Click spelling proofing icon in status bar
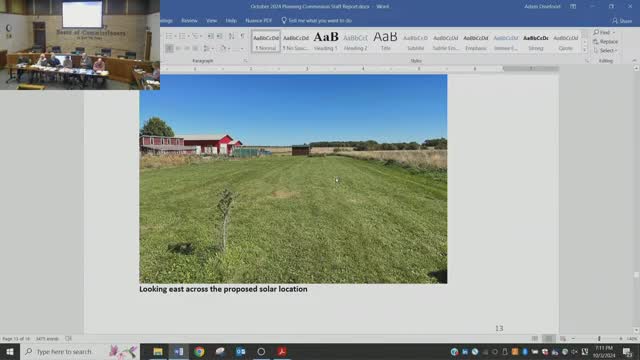The height and width of the screenshot is (360, 640). pos(69,338)
